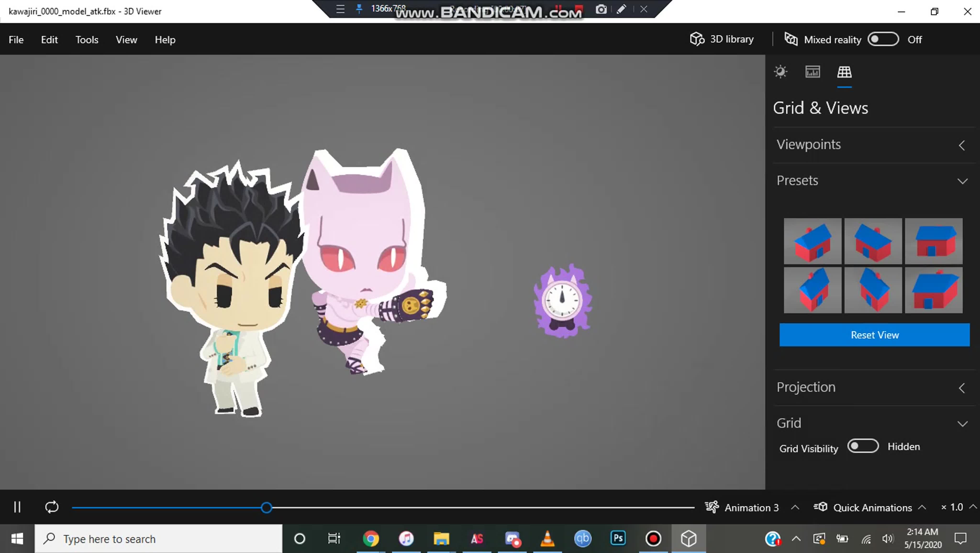The image size is (980, 553).
Task: Expand the Projection section
Action: click(874, 387)
